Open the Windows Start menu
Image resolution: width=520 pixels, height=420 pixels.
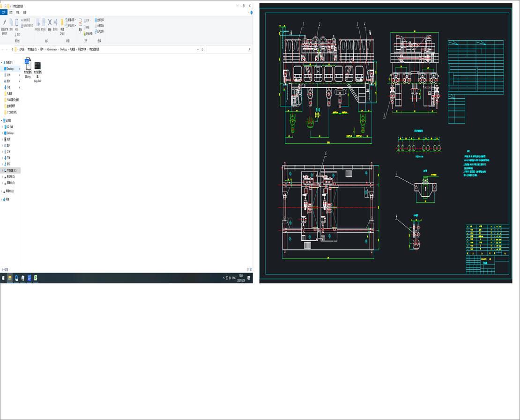click(3, 278)
